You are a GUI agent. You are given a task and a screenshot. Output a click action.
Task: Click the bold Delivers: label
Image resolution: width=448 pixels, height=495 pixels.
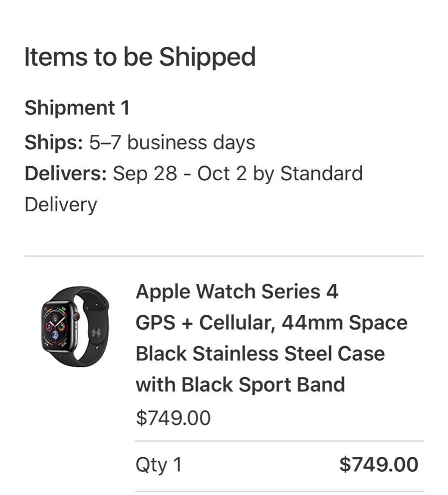[66, 174]
